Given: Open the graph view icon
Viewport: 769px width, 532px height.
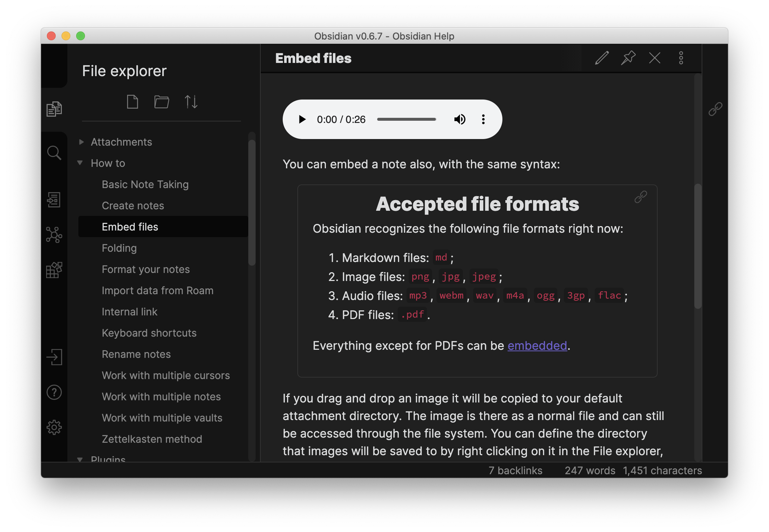Looking at the screenshot, I should (54, 235).
